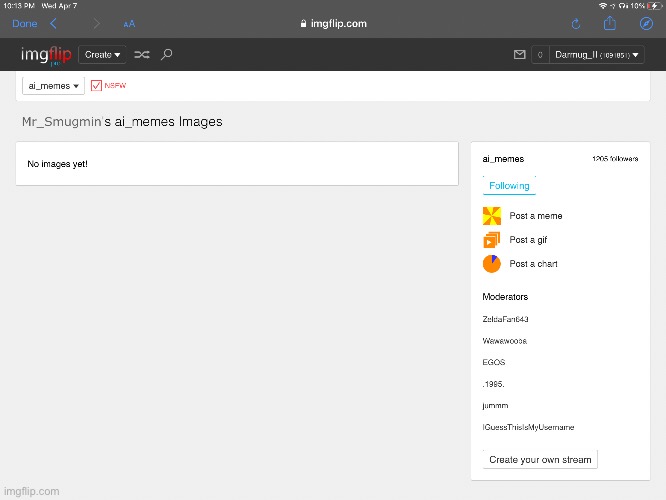Expand the ai_memes stream dropdown
The width and height of the screenshot is (666, 500).
(x=53, y=86)
